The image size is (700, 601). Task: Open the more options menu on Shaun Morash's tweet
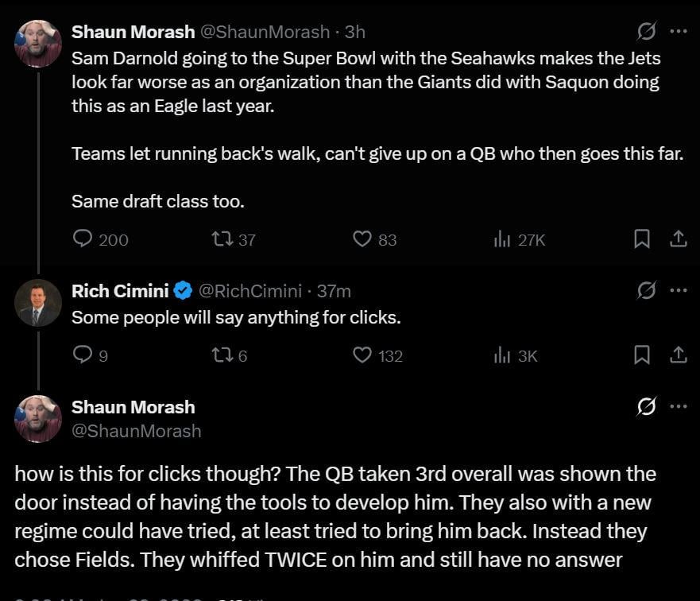[679, 29]
